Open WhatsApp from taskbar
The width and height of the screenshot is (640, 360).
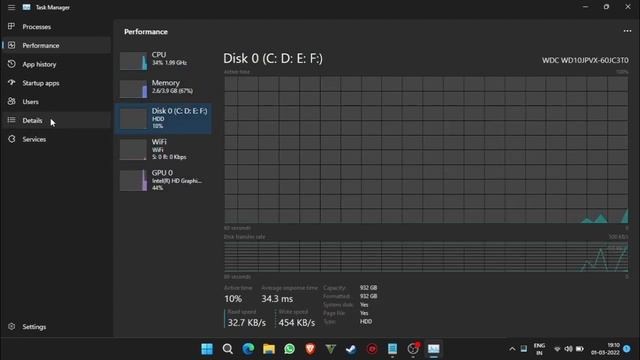pos(289,349)
